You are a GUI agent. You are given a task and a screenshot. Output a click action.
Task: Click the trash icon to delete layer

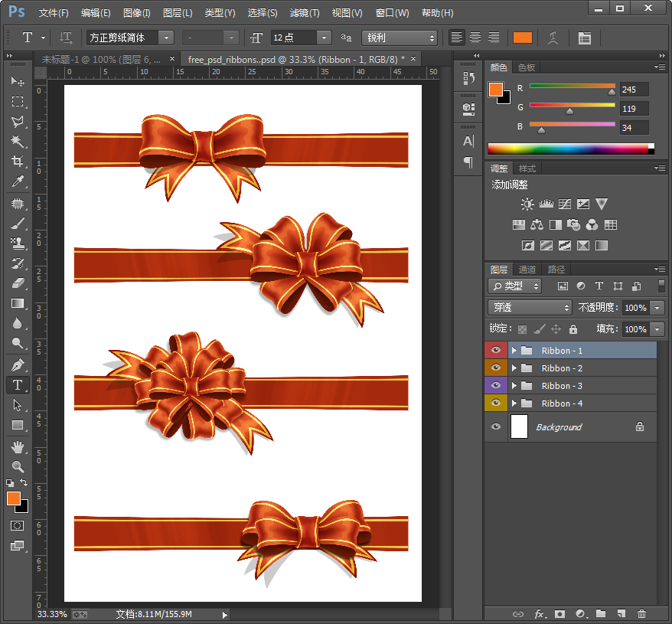point(641,614)
